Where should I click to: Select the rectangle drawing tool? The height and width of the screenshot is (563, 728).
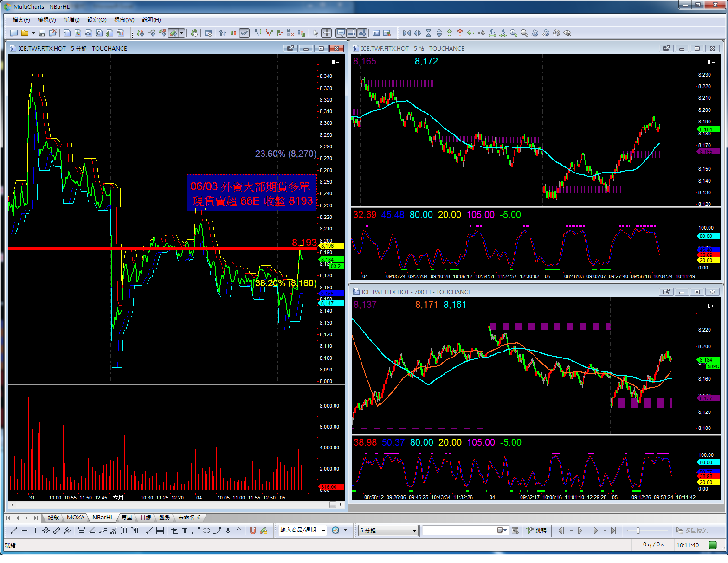pos(195,531)
